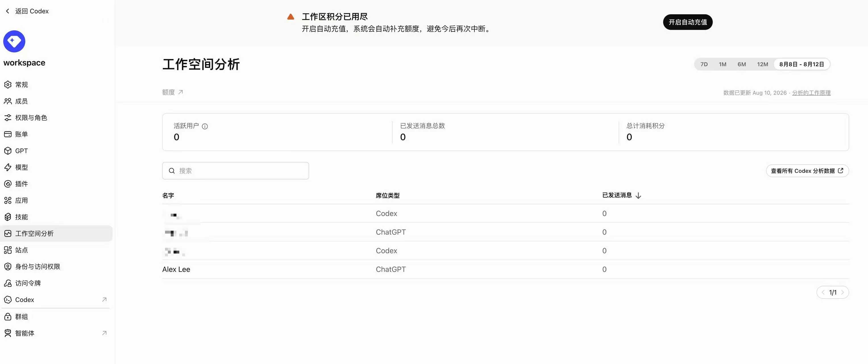Click the 已发送消息总数 stat label
This screenshot has width=868, height=364.
(x=423, y=126)
